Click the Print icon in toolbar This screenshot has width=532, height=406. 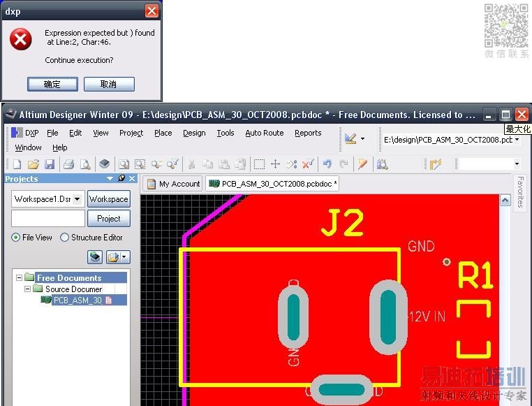click(x=69, y=165)
